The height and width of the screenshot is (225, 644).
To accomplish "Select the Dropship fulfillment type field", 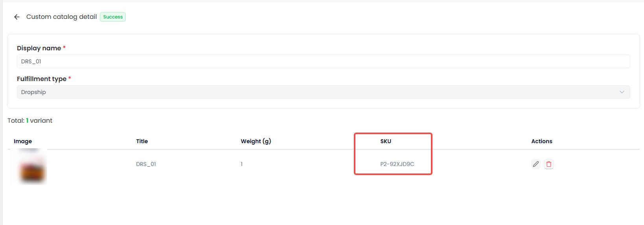I will coord(323,92).
